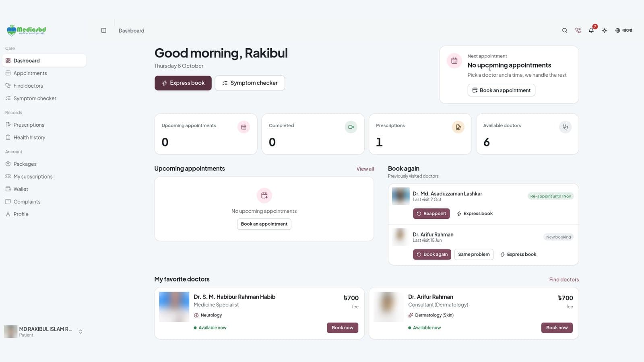
Task: Open Find doctors in sidebar
Action: point(44,86)
